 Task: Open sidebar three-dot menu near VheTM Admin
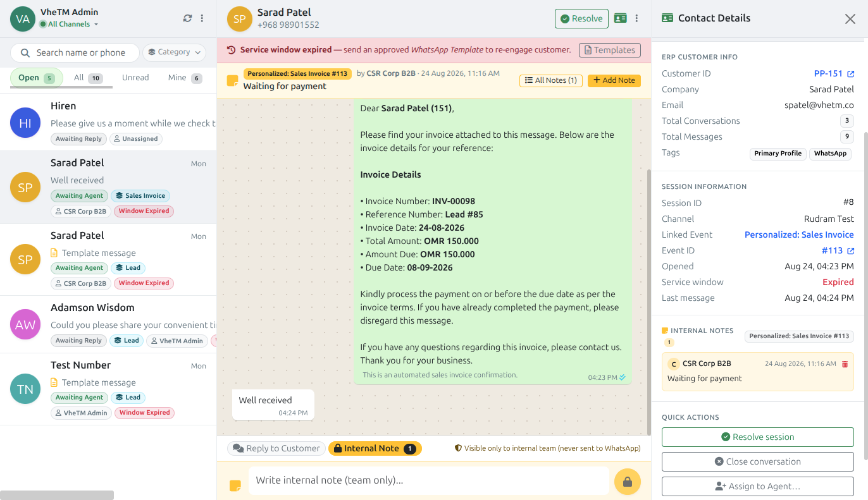(x=202, y=18)
